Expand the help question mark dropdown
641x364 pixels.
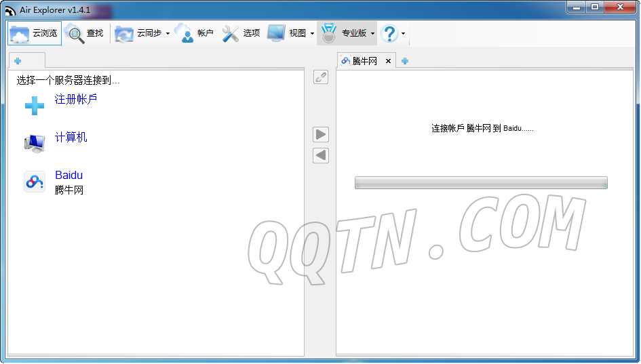pos(403,34)
